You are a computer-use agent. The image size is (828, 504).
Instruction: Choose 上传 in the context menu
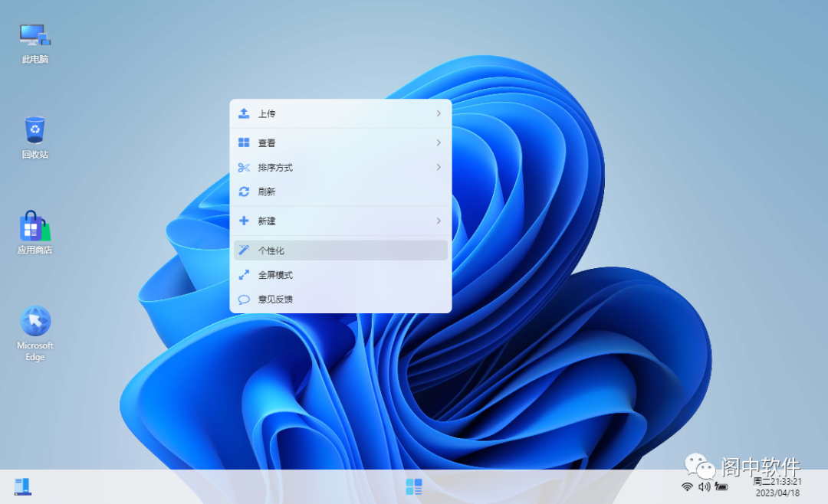click(340, 113)
